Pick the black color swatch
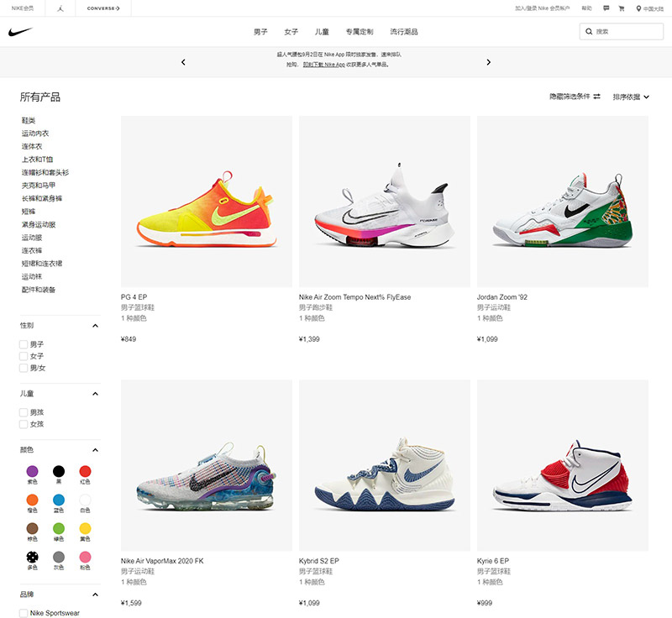The width and height of the screenshot is (672, 618). (59, 471)
